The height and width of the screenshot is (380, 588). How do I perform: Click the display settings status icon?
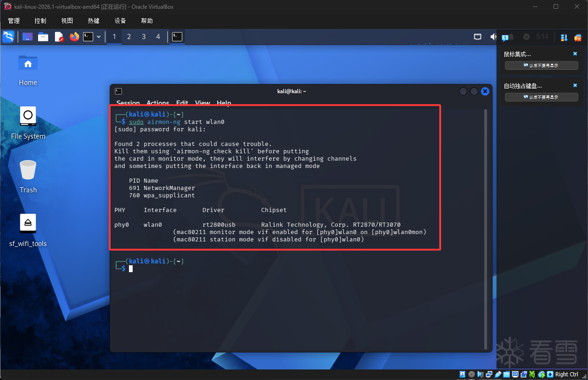(x=515, y=374)
